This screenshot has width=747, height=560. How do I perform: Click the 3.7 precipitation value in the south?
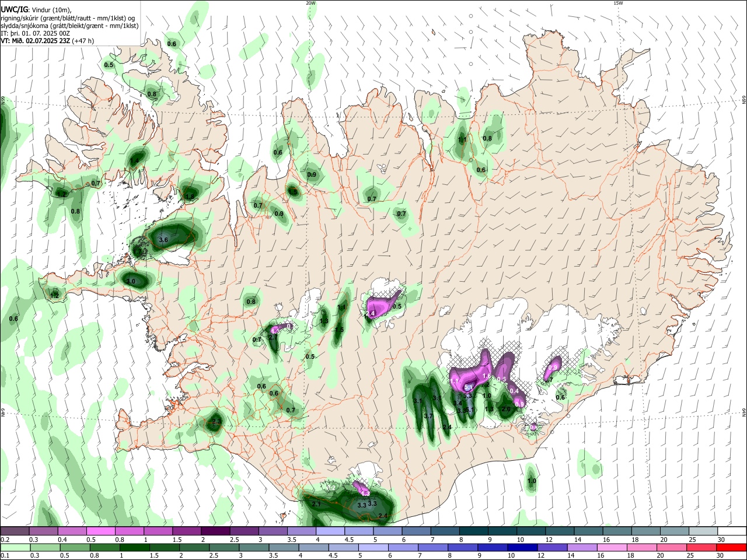428,416
